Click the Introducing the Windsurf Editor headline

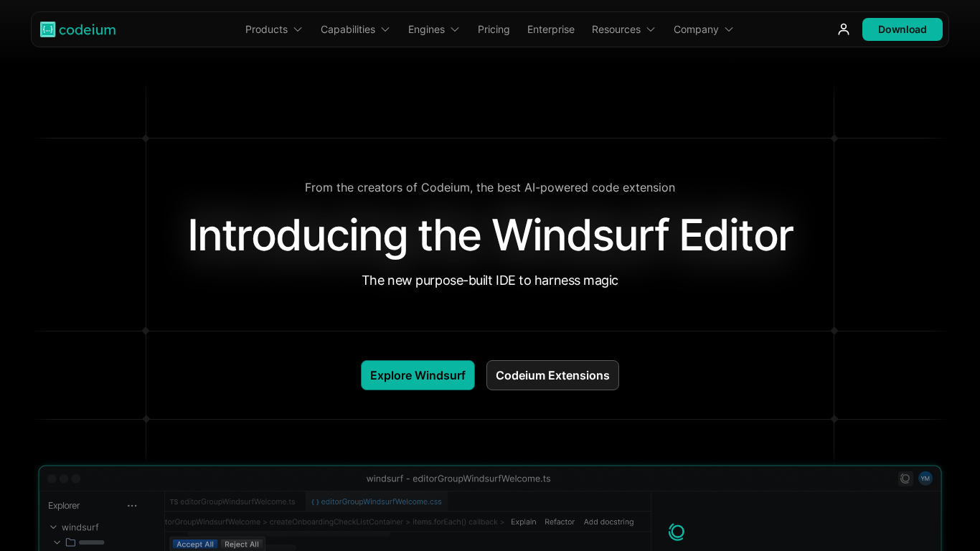pos(490,235)
